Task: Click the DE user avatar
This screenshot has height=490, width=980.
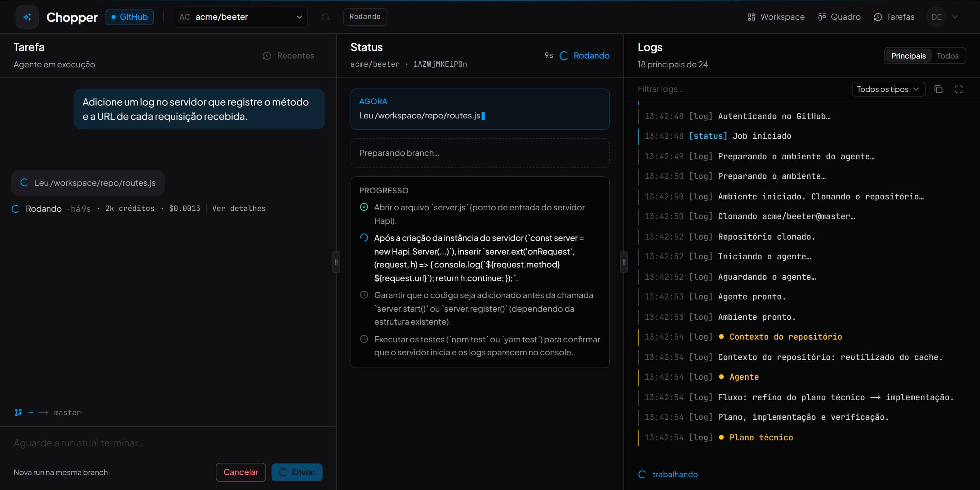Action: point(936,17)
